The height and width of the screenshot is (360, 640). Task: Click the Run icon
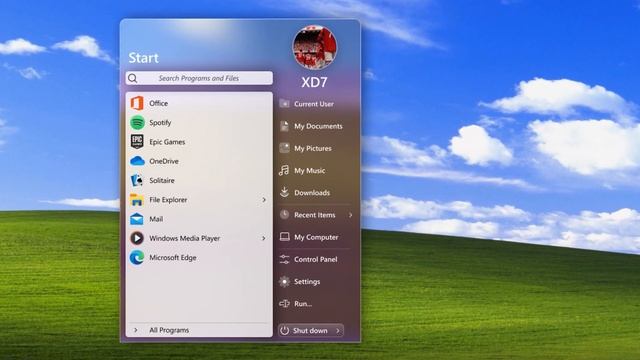pyautogui.click(x=284, y=303)
